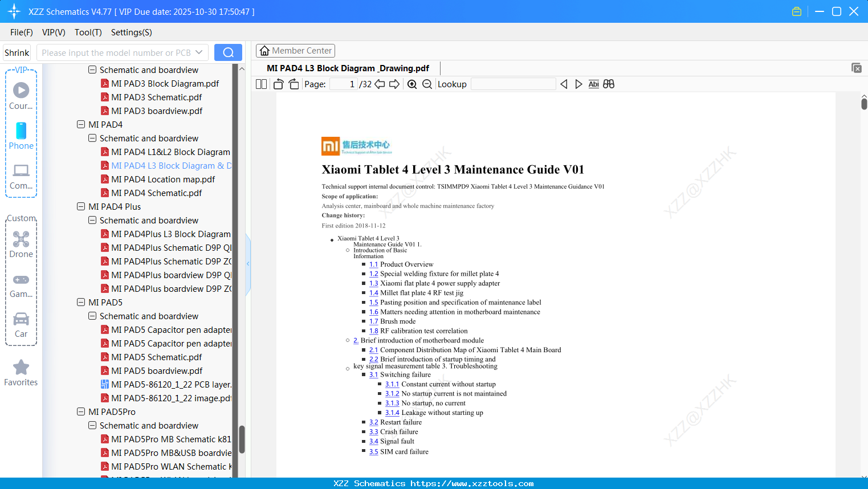Screen dimensions: 868x489
Task: Close the document tab panel icon
Action: point(857,68)
